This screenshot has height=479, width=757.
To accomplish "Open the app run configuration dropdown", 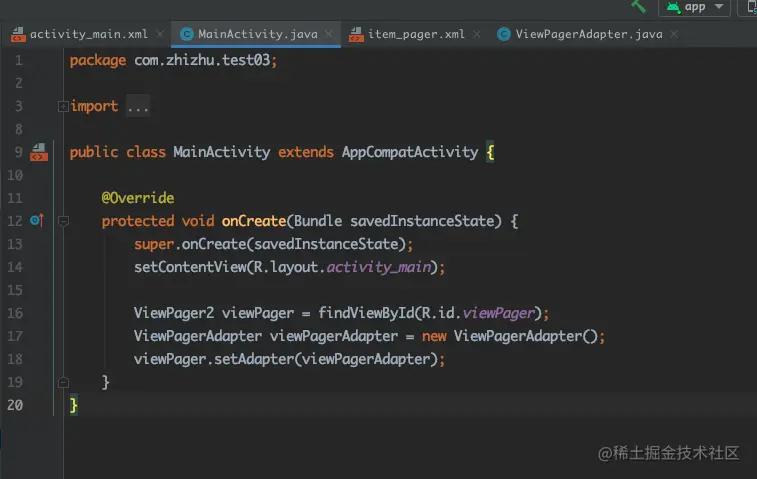I will 694,7.
